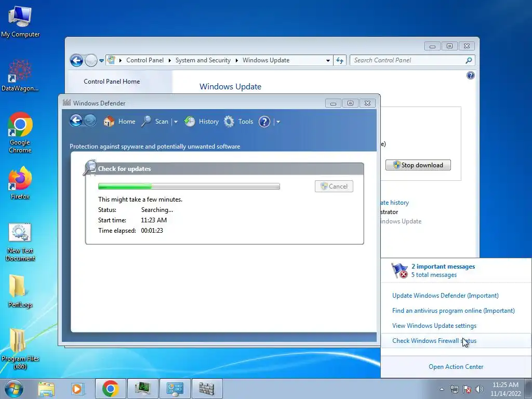Image resolution: width=532 pixels, height=399 pixels.
Task: Open the Windows Defender help icon
Action: click(264, 122)
